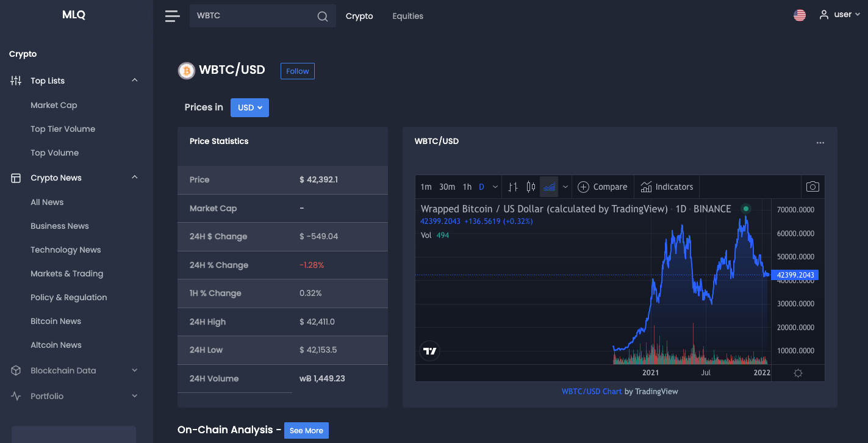Open the chart time interval dropdown arrow
Image resolution: width=868 pixels, height=443 pixels.
495,187
